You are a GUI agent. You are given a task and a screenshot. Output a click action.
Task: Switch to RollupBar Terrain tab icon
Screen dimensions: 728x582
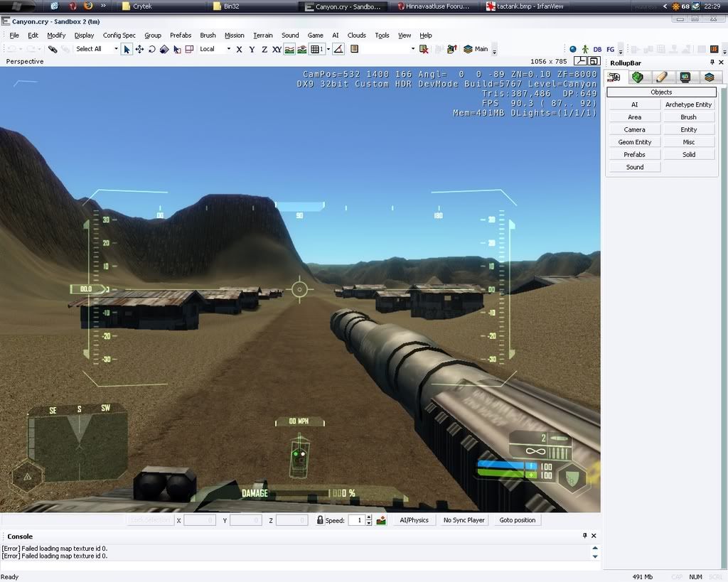pos(638,77)
